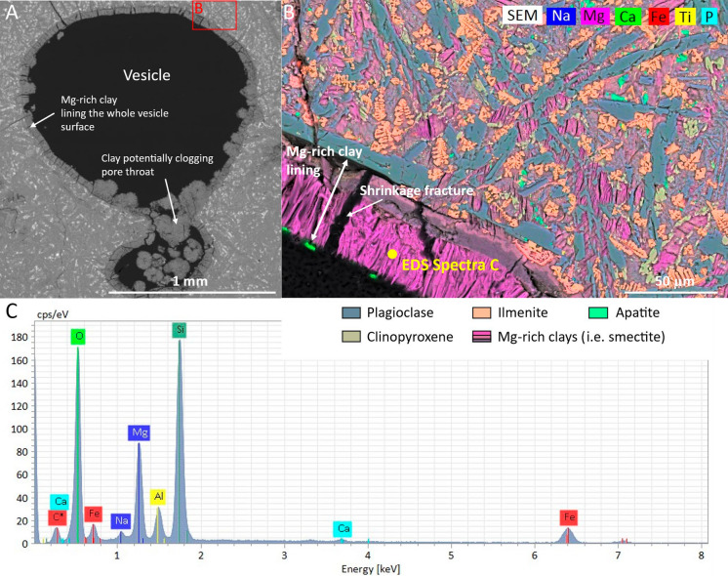Click the Fe label near 6.4 keV

coord(569,517)
